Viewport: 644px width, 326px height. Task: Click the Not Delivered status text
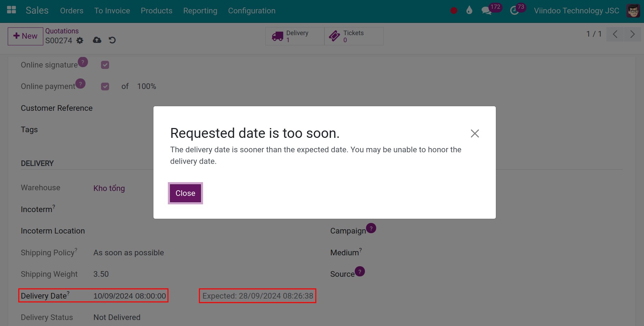[117, 318]
